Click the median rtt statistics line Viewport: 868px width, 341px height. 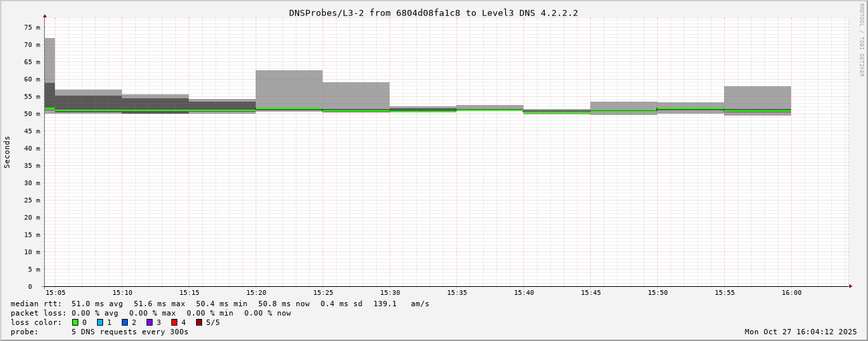point(220,304)
